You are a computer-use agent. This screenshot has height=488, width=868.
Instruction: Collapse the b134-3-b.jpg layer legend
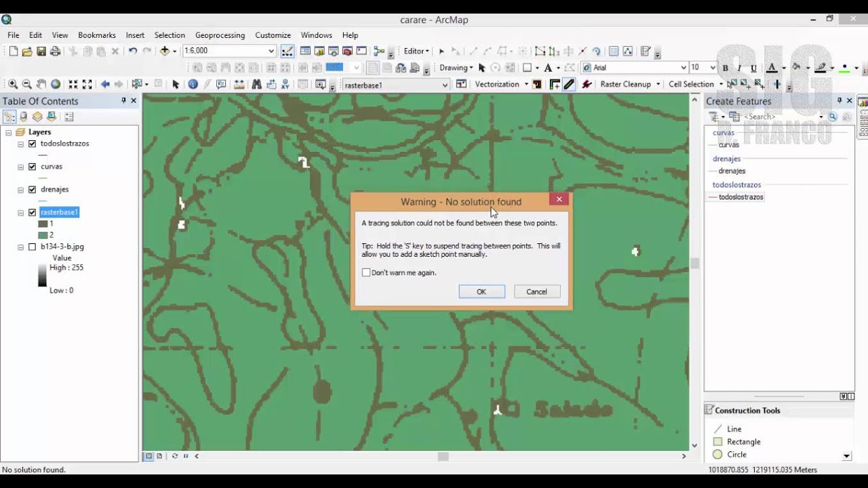tap(20, 247)
